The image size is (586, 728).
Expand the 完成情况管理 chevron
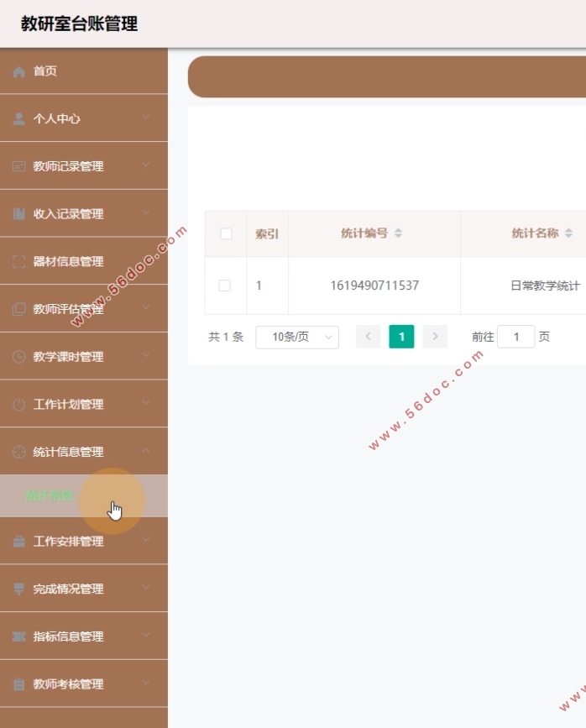(x=146, y=589)
